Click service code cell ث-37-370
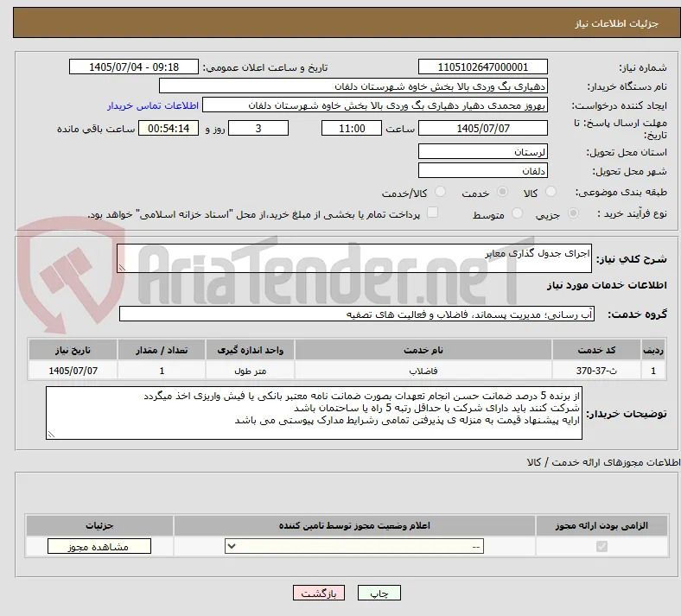681x616 pixels. click(596, 371)
